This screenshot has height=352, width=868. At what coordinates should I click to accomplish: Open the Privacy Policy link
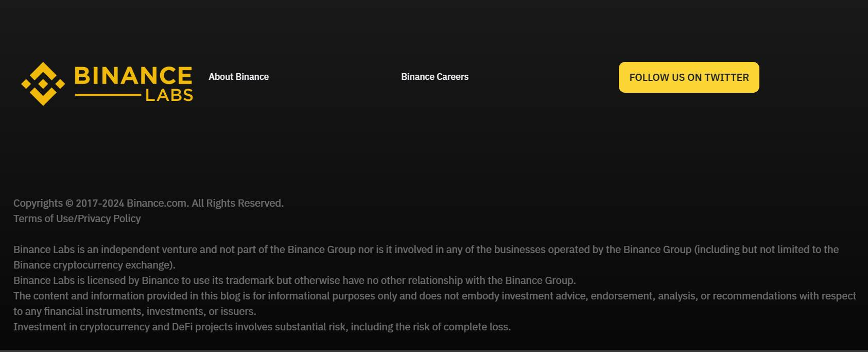(x=109, y=219)
